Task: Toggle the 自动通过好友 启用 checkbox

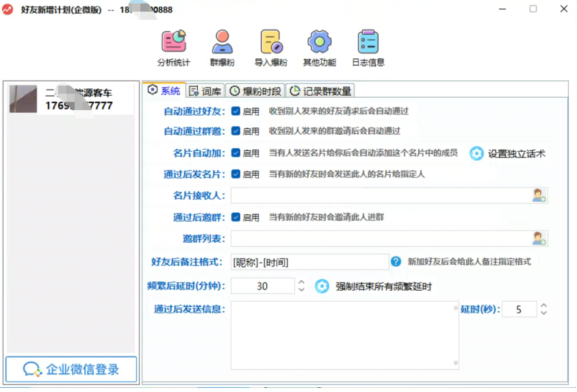Action: click(x=235, y=111)
